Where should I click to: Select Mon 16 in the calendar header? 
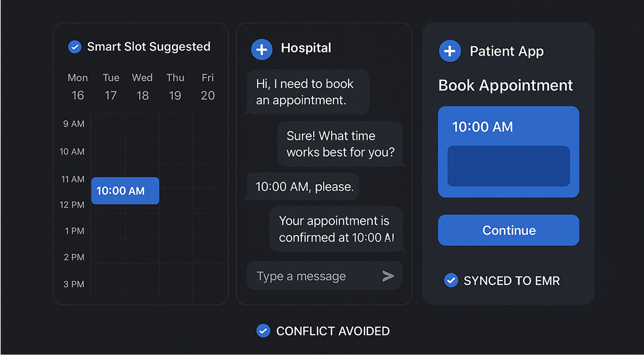click(78, 87)
